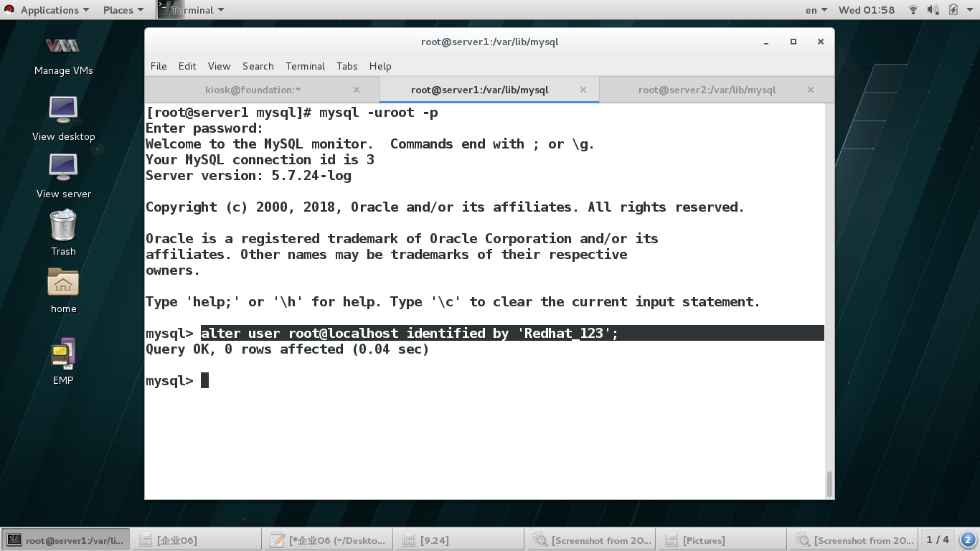Viewport: 980px width, 551px height.
Task: Minimize the terminal window
Action: [766, 42]
